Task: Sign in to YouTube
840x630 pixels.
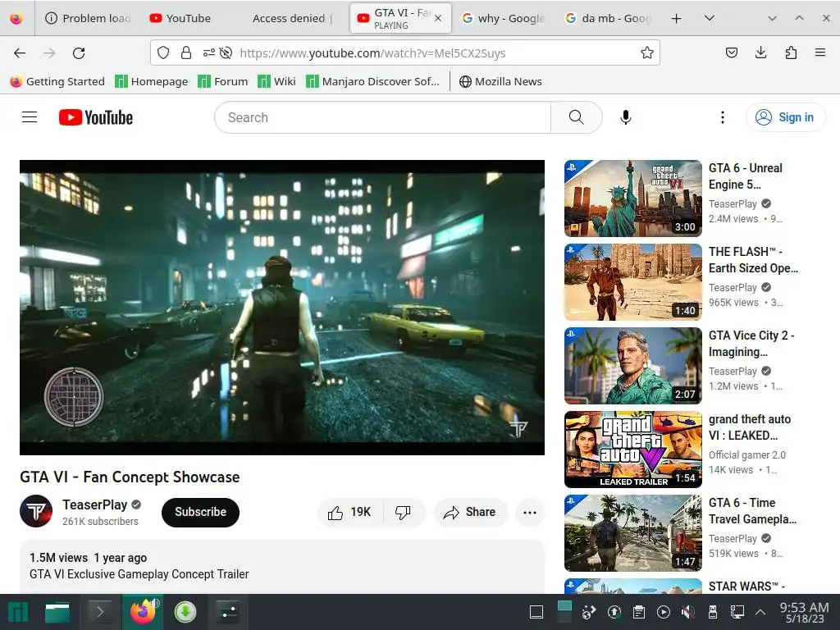Action: click(785, 117)
